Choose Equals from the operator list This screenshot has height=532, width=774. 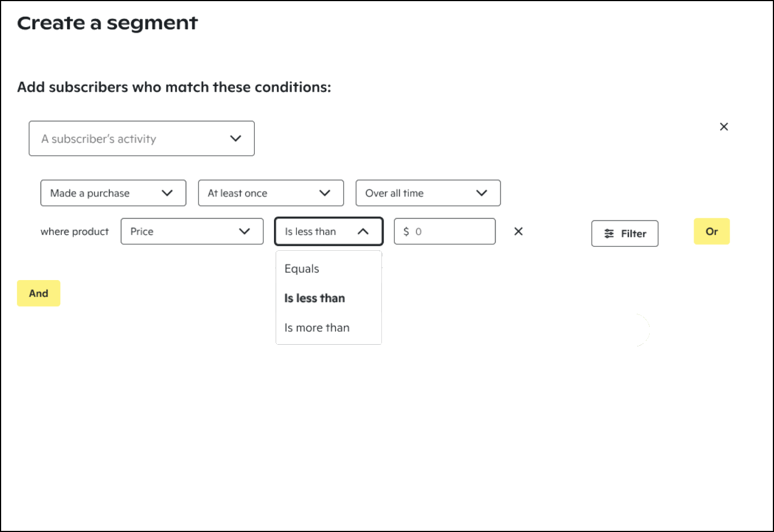pos(302,269)
